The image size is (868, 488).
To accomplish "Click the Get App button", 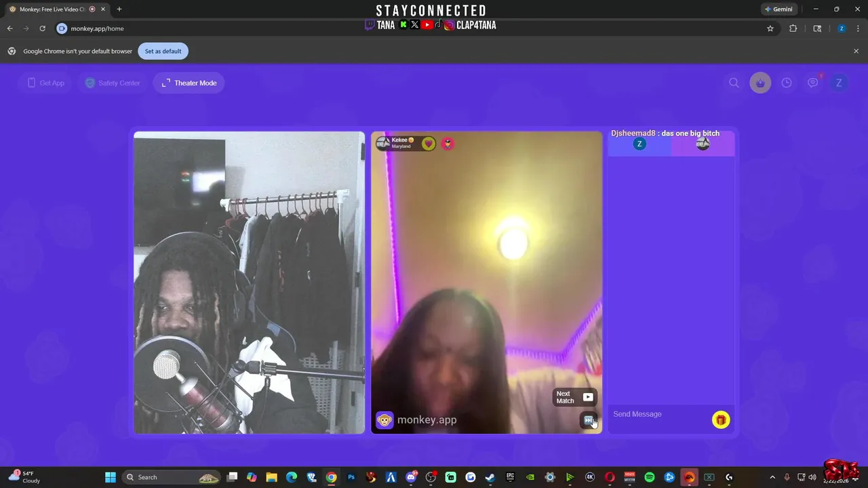I will (45, 83).
